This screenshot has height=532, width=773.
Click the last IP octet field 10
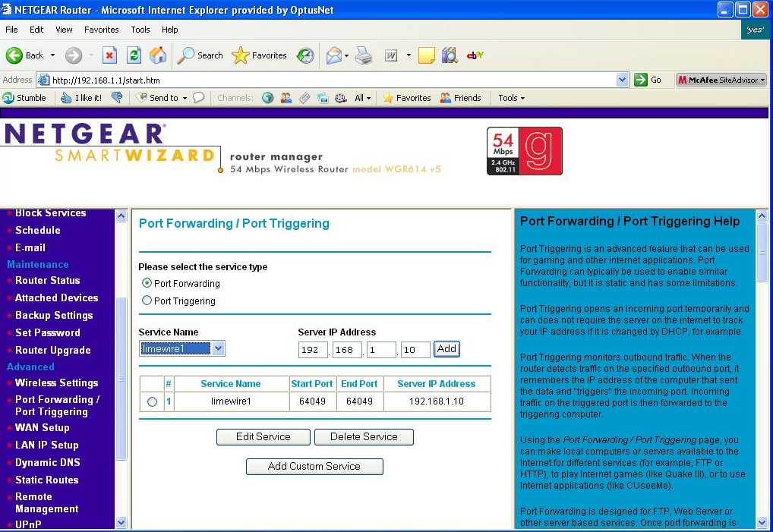415,350
